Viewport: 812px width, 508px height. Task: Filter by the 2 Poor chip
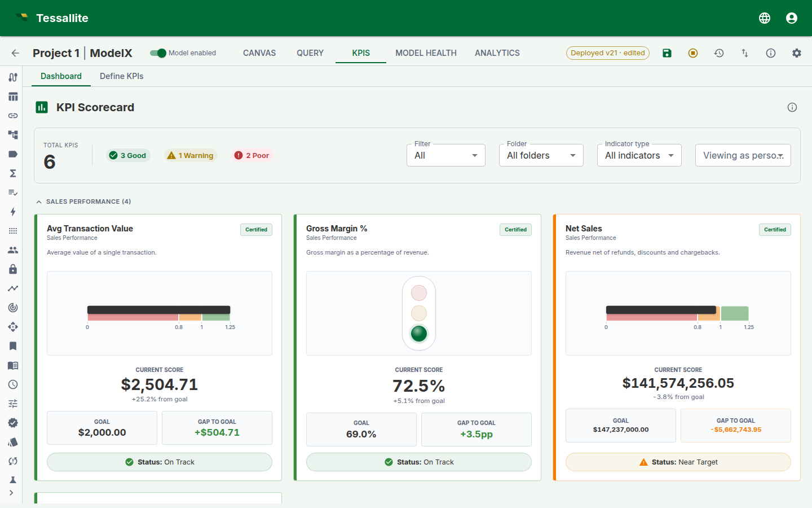pyautogui.click(x=252, y=155)
